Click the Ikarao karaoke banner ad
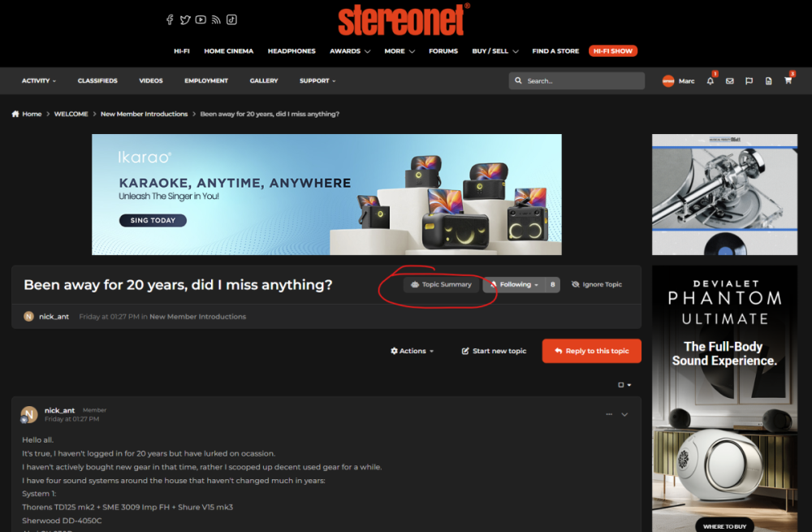This screenshot has width=812, height=532. click(326, 194)
